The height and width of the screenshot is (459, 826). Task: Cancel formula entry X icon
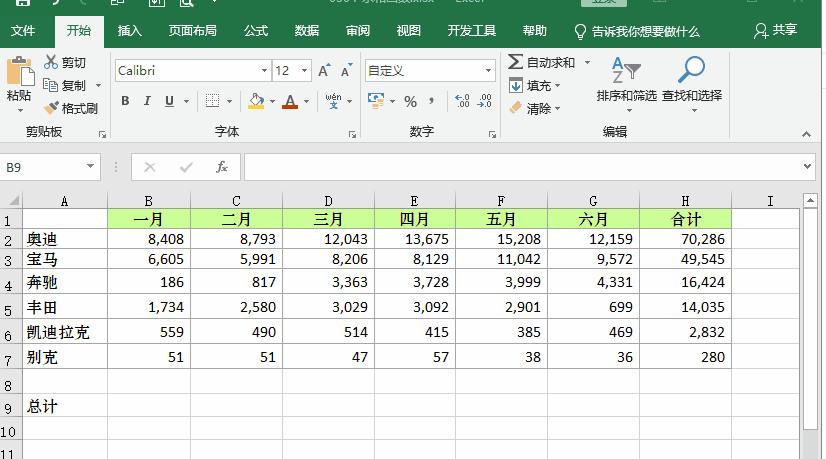pyautogui.click(x=150, y=167)
